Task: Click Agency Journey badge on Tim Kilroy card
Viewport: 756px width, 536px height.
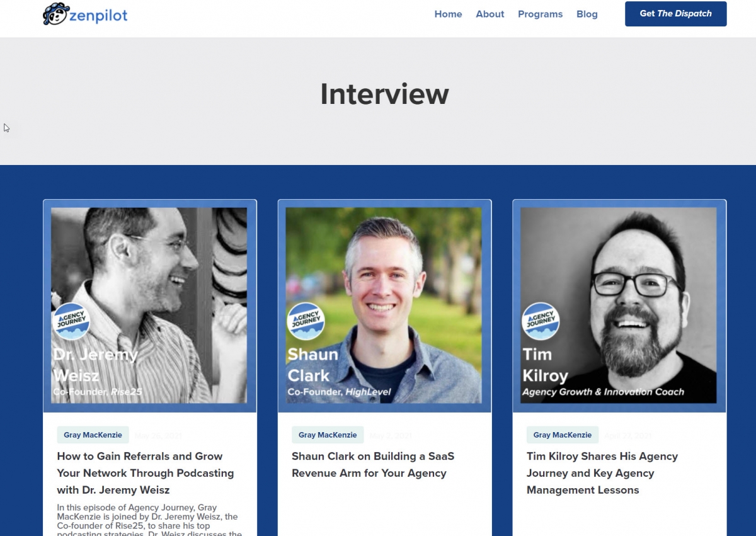Action: coord(541,321)
